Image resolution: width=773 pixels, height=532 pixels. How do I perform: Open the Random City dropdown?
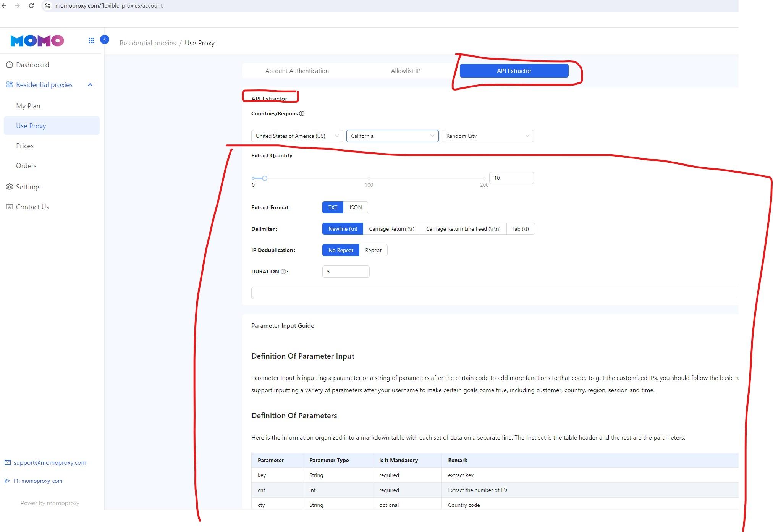tap(488, 136)
